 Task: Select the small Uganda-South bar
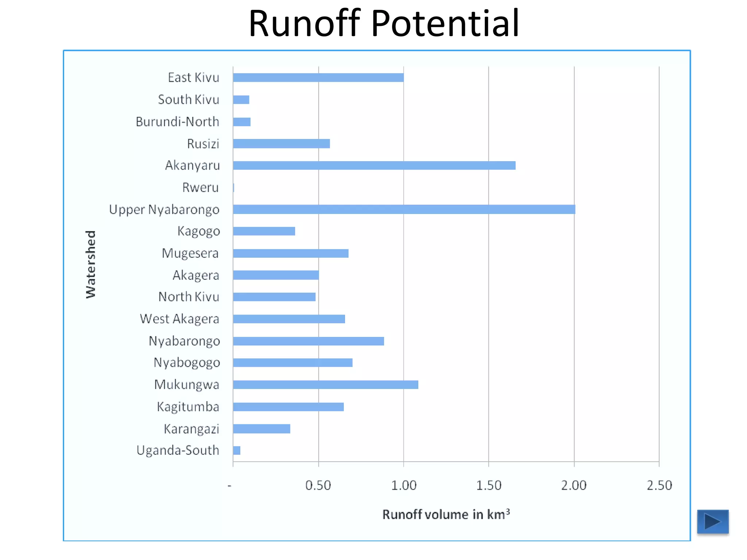click(x=237, y=451)
